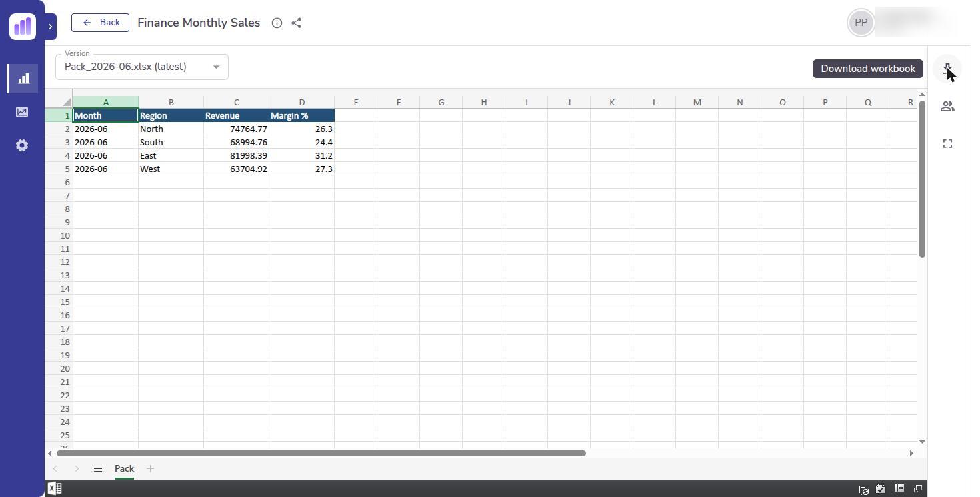This screenshot has height=497, width=980.
Task: Open the PP user avatar
Action: pos(861,23)
